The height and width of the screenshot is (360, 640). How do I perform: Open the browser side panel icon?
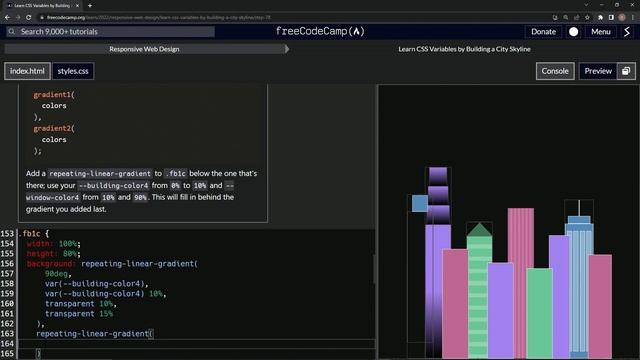point(611,18)
